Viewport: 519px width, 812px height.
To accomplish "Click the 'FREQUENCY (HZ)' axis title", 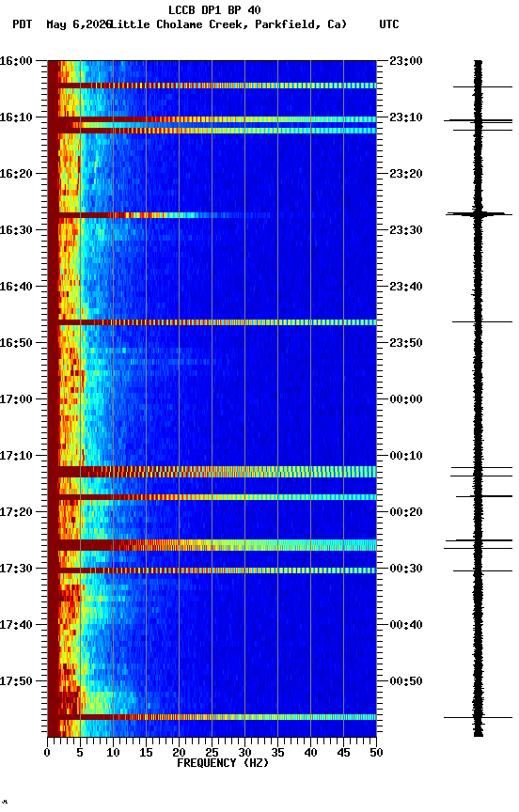I will (223, 763).
